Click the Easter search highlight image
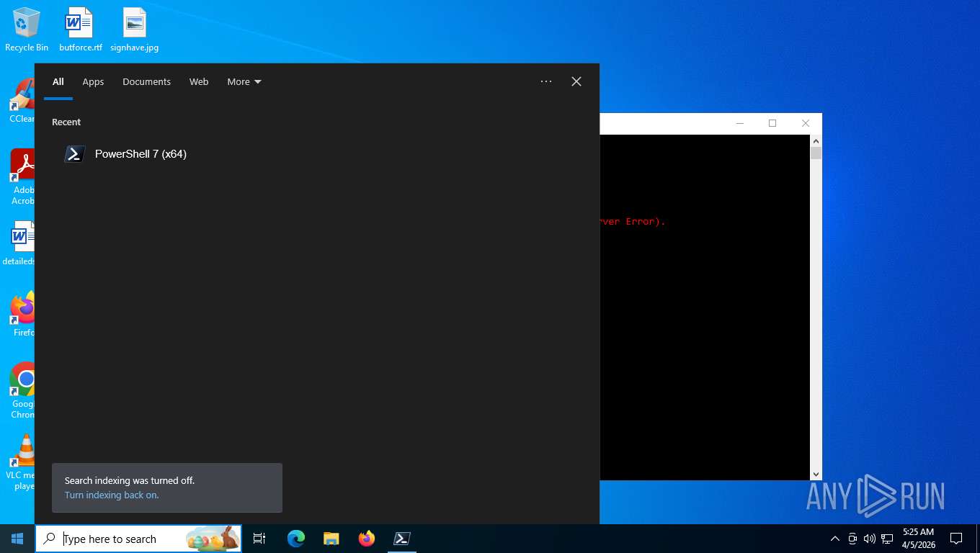Image resolution: width=980 pixels, height=553 pixels. tap(213, 539)
